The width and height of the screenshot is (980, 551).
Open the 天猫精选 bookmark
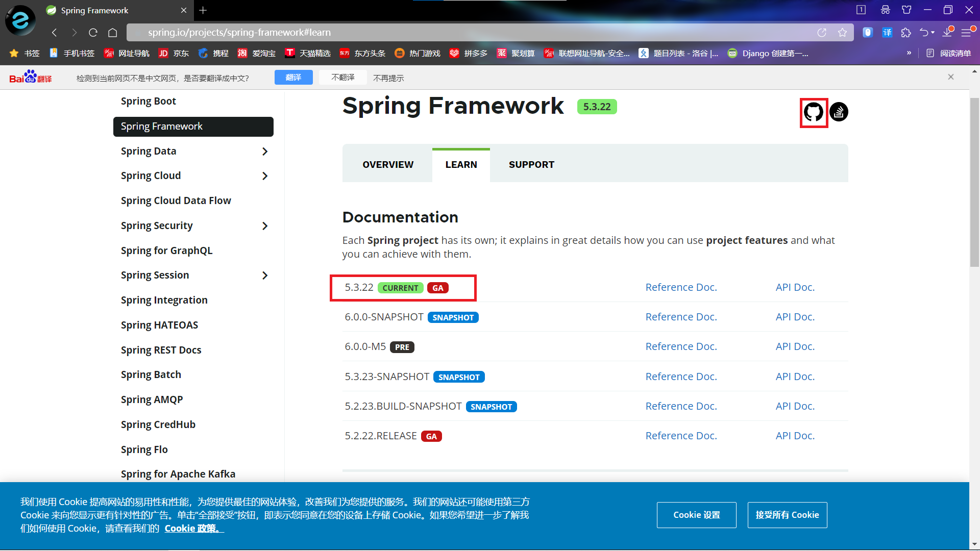[308, 53]
